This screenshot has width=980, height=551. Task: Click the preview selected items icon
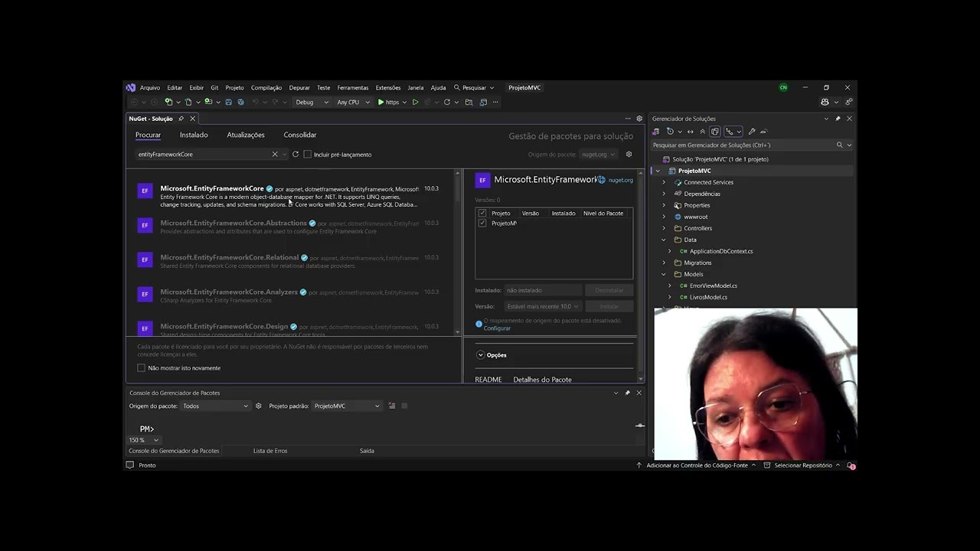pos(764,132)
